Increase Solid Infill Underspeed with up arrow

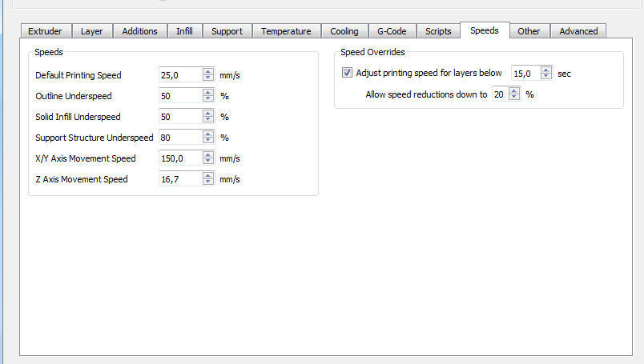[208, 114]
